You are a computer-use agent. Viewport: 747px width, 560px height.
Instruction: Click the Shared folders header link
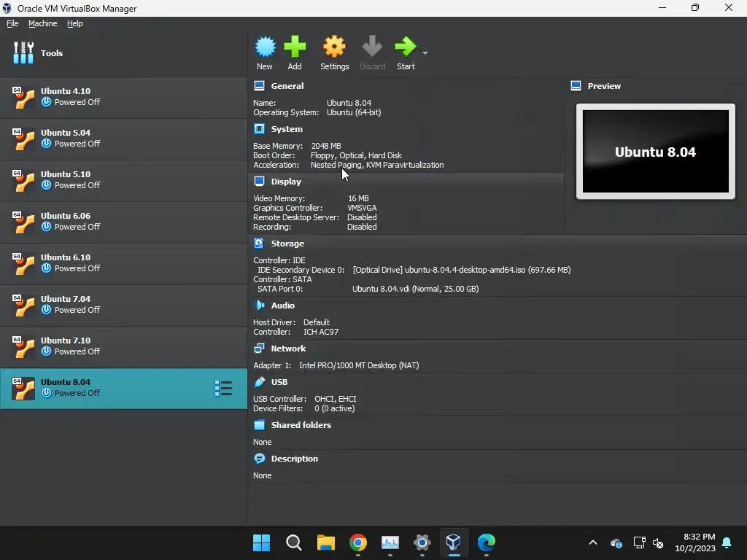click(x=301, y=425)
